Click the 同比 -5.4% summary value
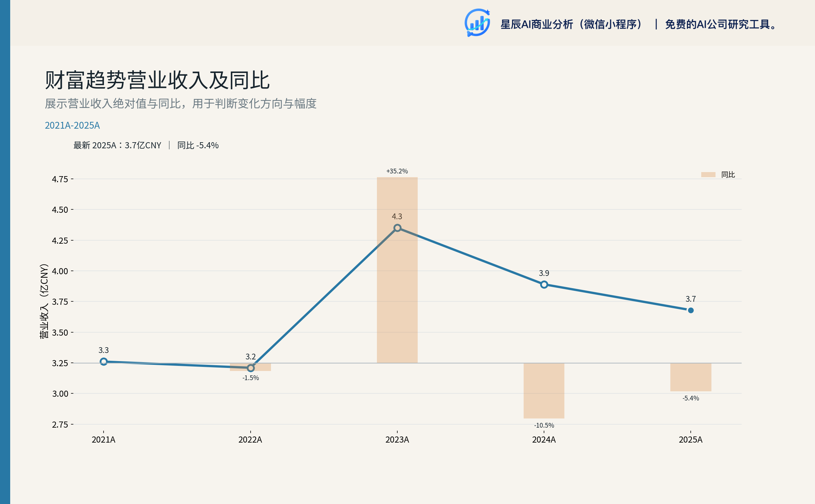The width and height of the screenshot is (815, 504). point(198,145)
